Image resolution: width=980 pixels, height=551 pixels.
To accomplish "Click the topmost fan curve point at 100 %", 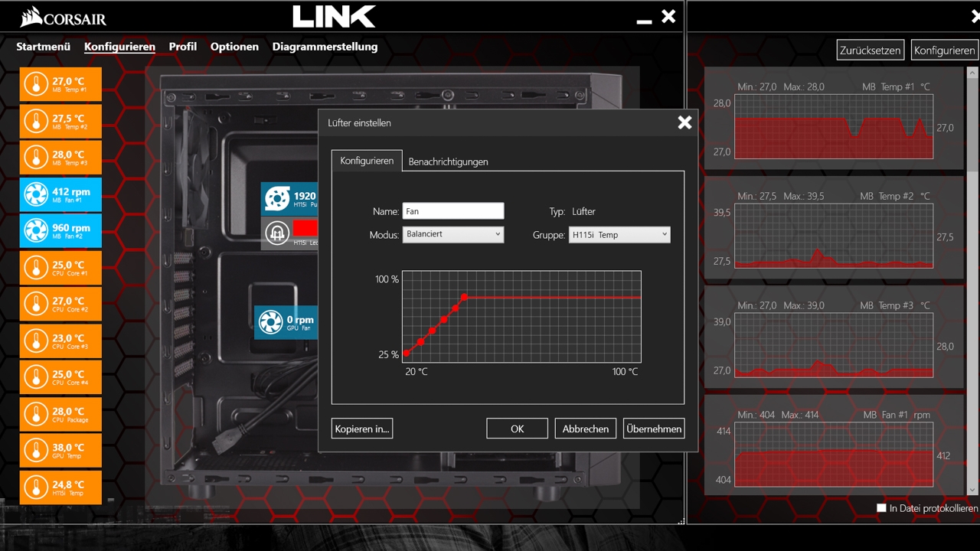I will point(465,297).
